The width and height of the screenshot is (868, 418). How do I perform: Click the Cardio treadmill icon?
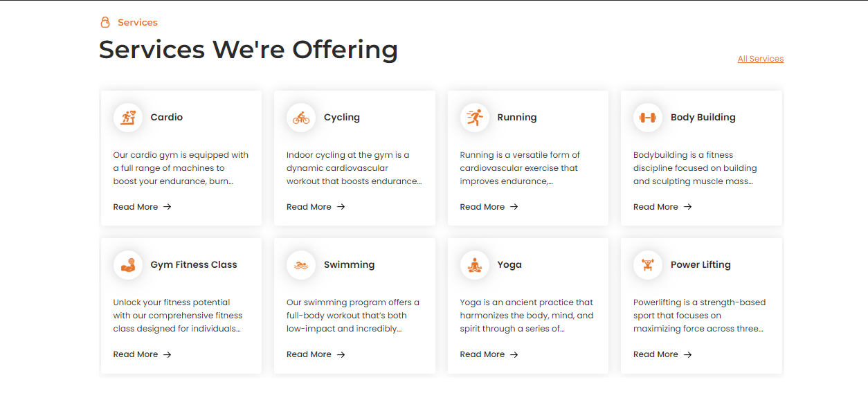pyautogui.click(x=128, y=118)
